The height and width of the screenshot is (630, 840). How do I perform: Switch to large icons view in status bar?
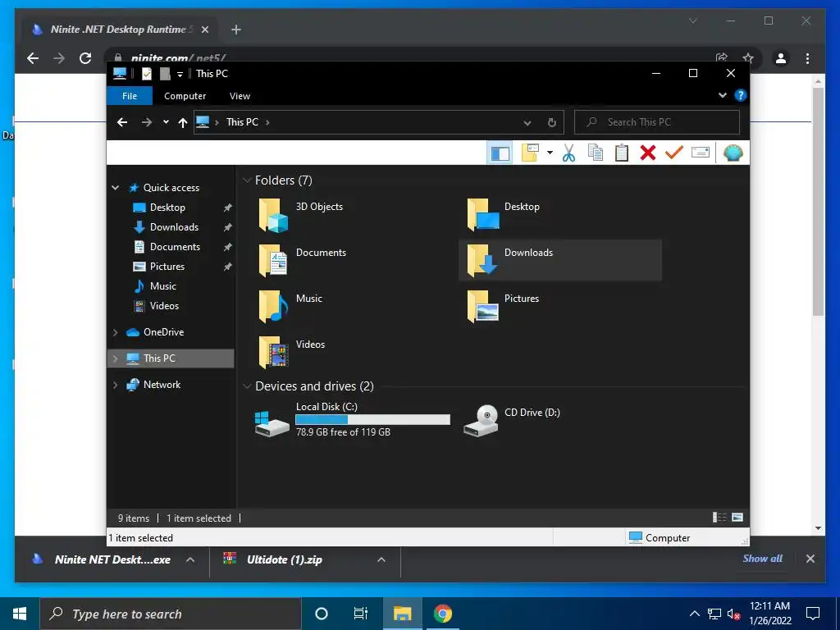(x=737, y=518)
